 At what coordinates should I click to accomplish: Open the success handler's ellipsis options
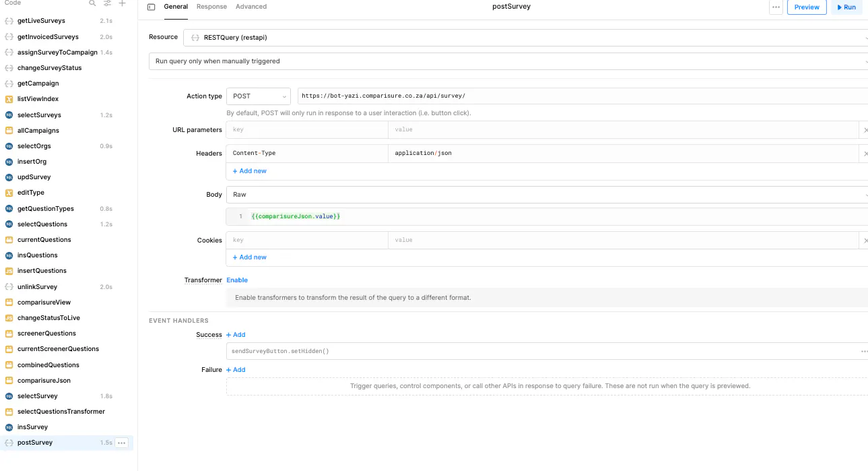[864, 352]
